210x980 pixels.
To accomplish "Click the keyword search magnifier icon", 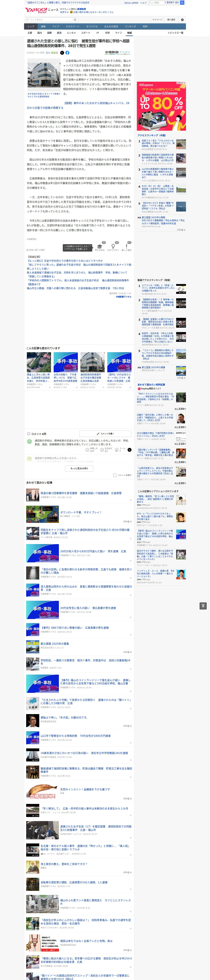I will (x=75, y=19).
